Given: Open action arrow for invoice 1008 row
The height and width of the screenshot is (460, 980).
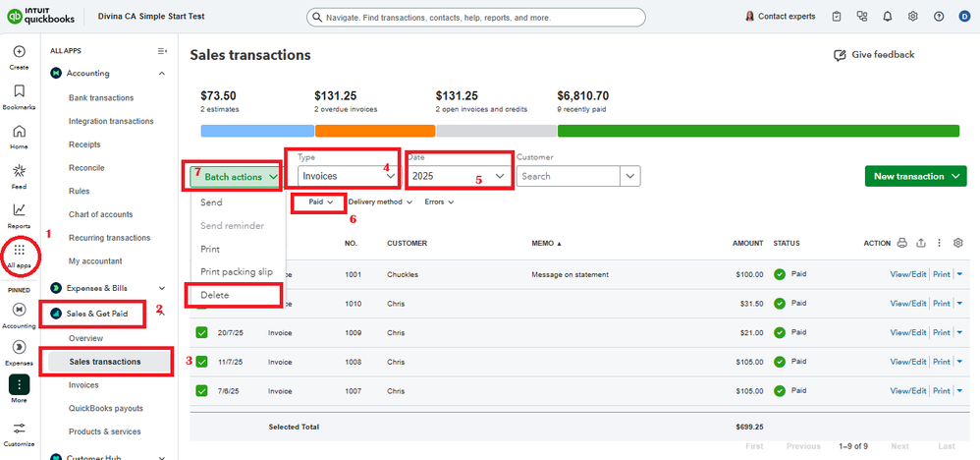Looking at the screenshot, I should point(959,362).
